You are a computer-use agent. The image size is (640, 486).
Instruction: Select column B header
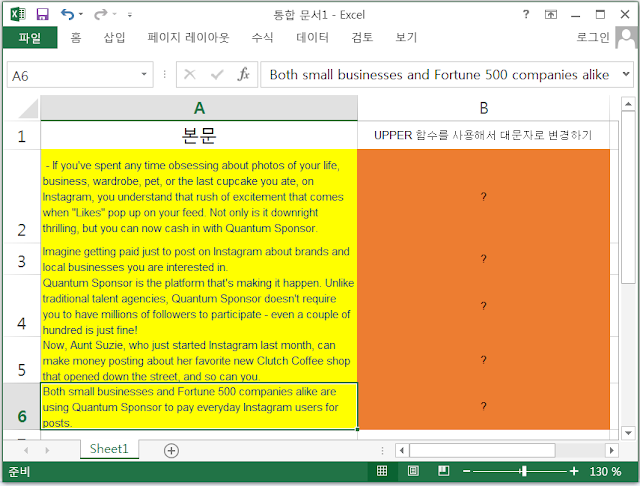pos(484,108)
